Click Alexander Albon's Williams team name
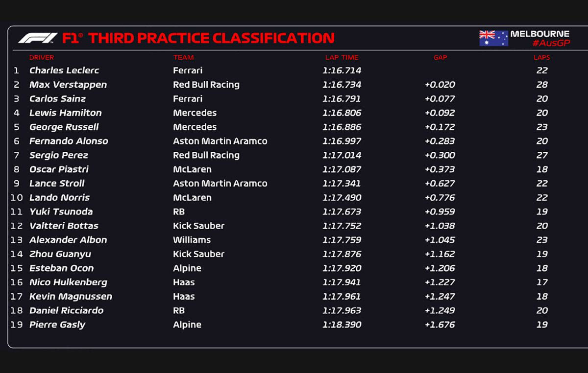The width and height of the screenshot is (588, 373). (192, 240)
